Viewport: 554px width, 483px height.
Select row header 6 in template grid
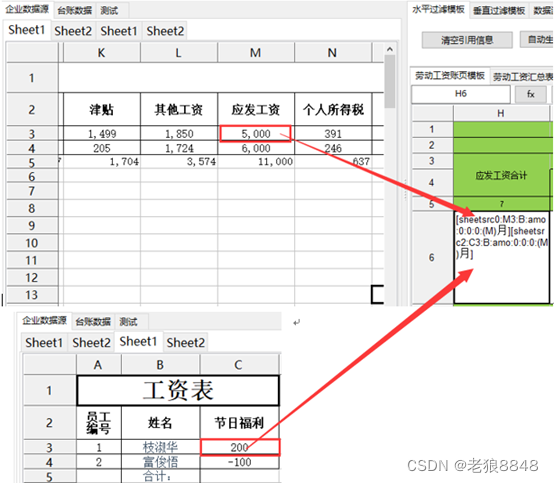432,257
